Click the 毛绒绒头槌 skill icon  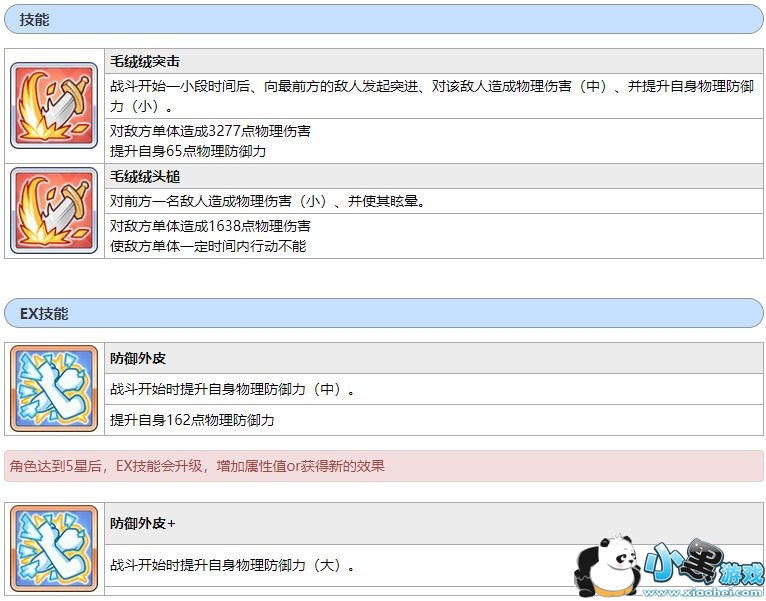(54, 211)
